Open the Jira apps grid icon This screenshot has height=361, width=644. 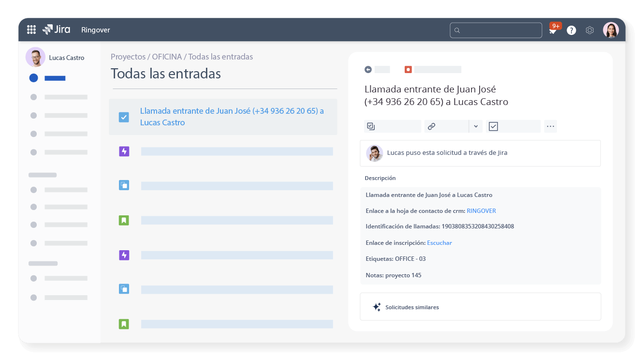click(31, 30)
